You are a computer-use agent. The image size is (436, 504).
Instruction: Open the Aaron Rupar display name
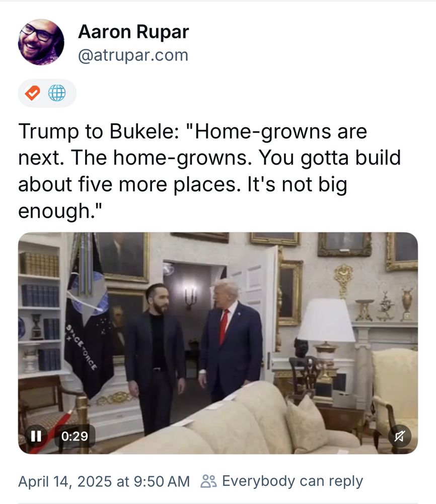tap(133, 32)
